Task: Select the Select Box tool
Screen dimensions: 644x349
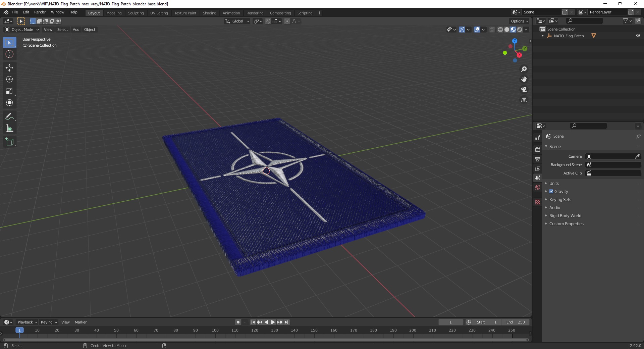Action: pyautogui.click(x=9, y=43)
